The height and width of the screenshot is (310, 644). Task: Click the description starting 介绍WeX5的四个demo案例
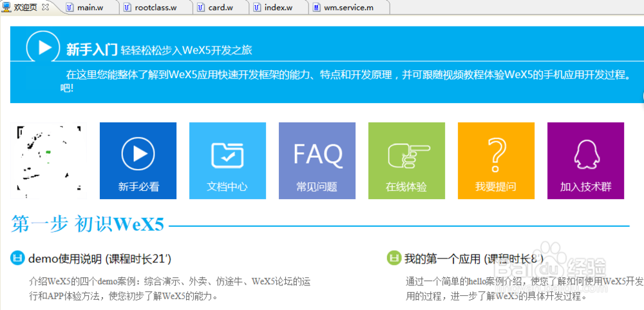pos(169,289)
